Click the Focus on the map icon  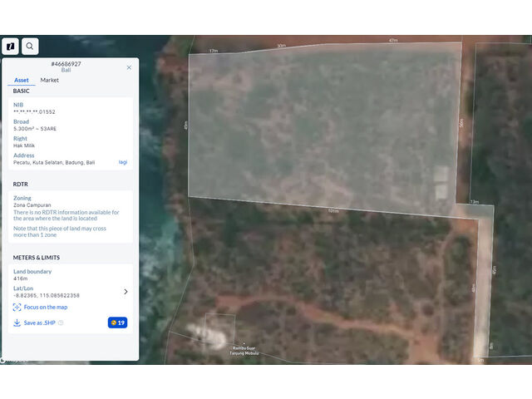(17, 308)
